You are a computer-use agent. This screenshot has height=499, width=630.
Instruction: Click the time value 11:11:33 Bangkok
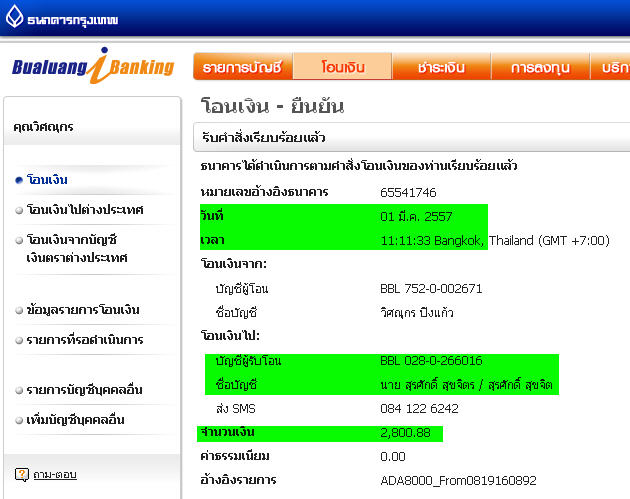click(432, 241)
